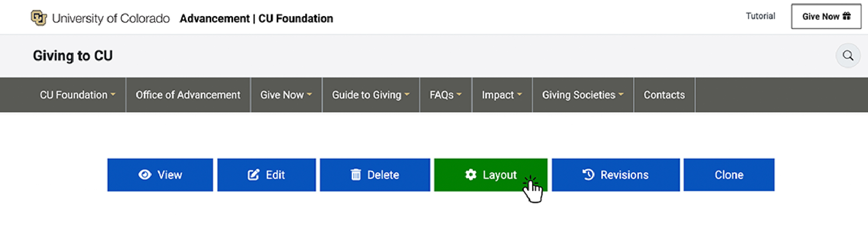Expand the CU Foundation dropdown menu
The width and height of the screenshot is (868, 226).
[77, 95]
